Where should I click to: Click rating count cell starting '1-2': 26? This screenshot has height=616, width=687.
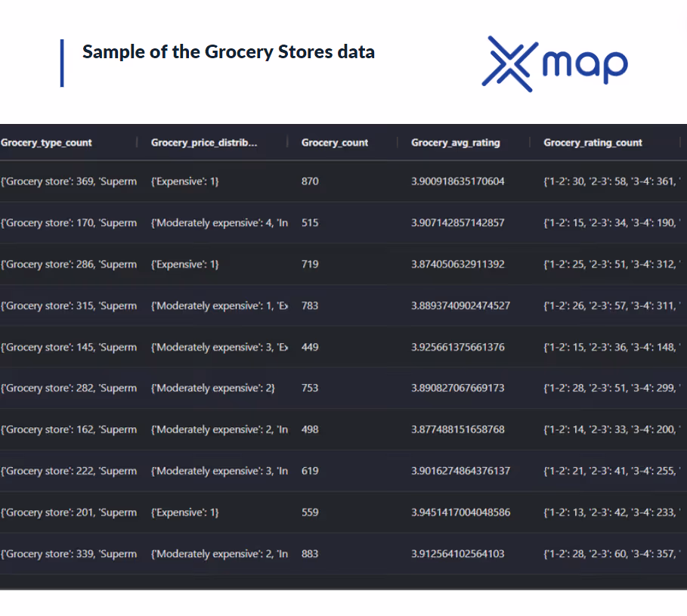click(612, 306)
